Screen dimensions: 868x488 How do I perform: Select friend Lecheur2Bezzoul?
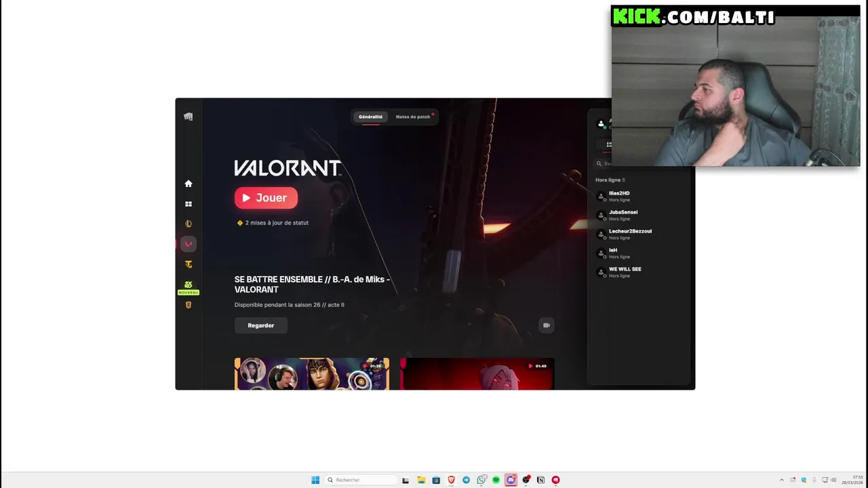pos(630,234)
